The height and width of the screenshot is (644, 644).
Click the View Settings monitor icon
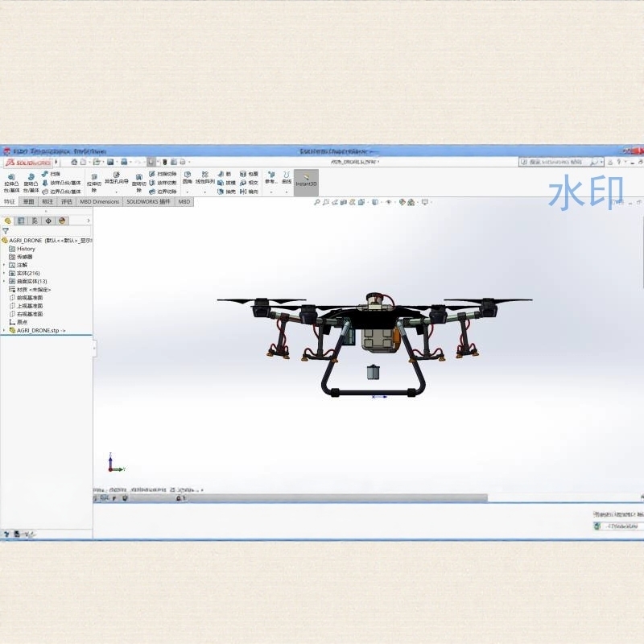click(x=425, y=202)
